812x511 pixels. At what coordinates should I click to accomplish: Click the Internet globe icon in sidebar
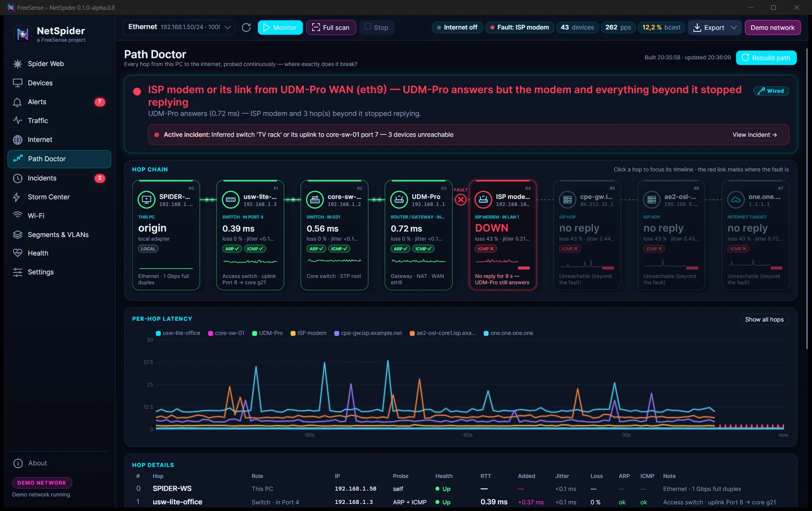pos(18,140)
